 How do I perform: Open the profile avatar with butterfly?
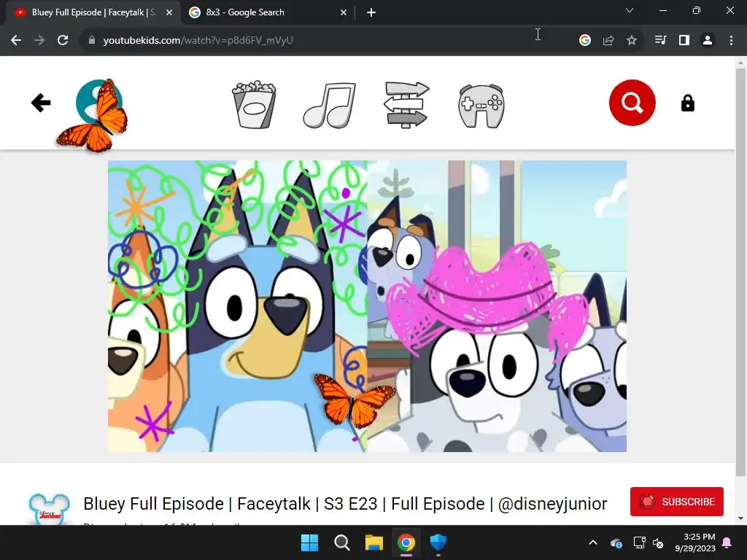point(98,104)
